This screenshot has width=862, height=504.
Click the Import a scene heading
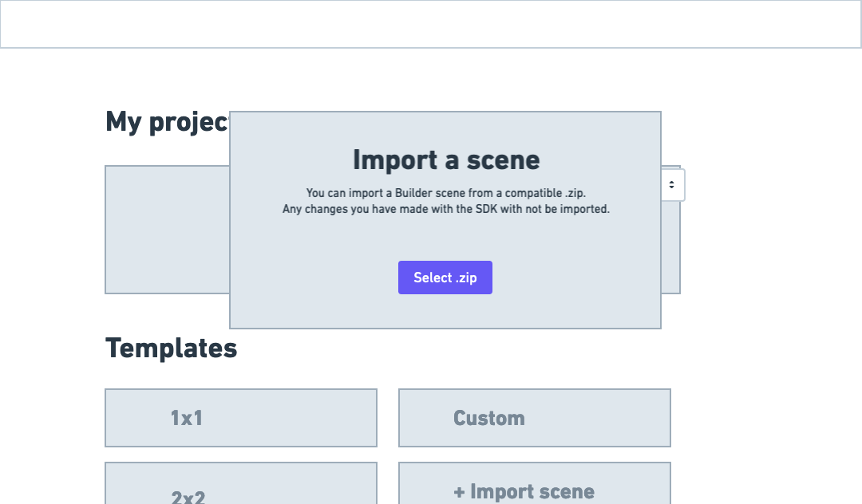click(446, 160)
